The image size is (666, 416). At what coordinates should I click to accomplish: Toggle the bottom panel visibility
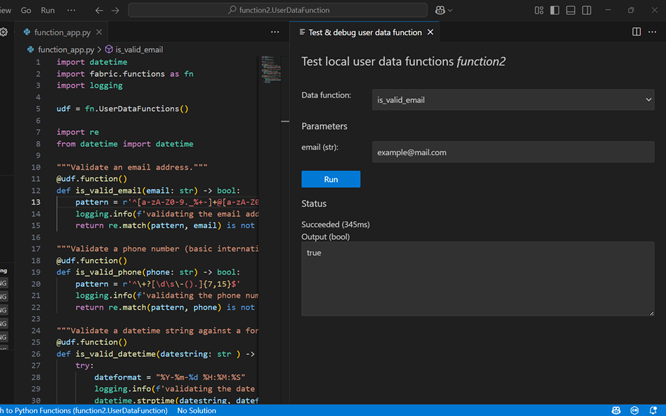570,10
